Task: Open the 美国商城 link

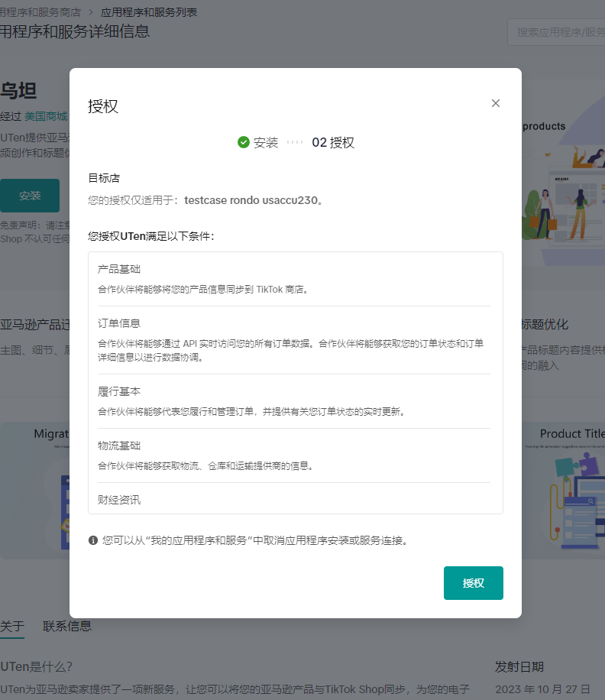Action: click(46, 116)
